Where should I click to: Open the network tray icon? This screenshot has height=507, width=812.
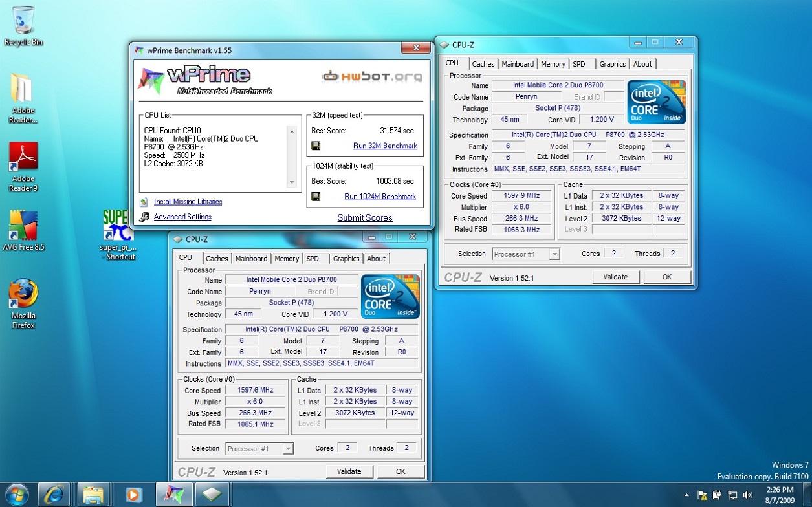click(732, 495)
